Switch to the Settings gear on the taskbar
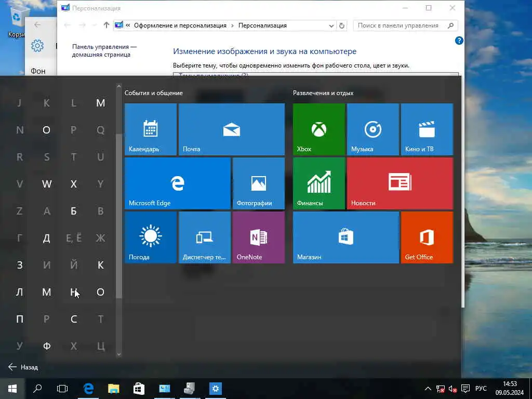This screenshot has height=399, width=532. 216,389
